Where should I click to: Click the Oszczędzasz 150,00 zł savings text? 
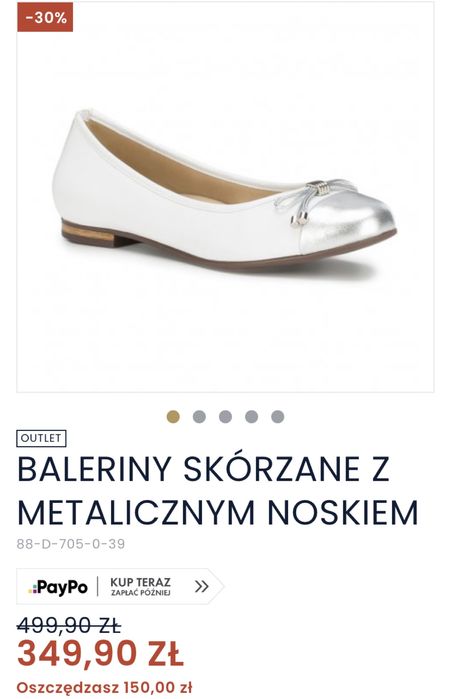[x=104, y=687]
